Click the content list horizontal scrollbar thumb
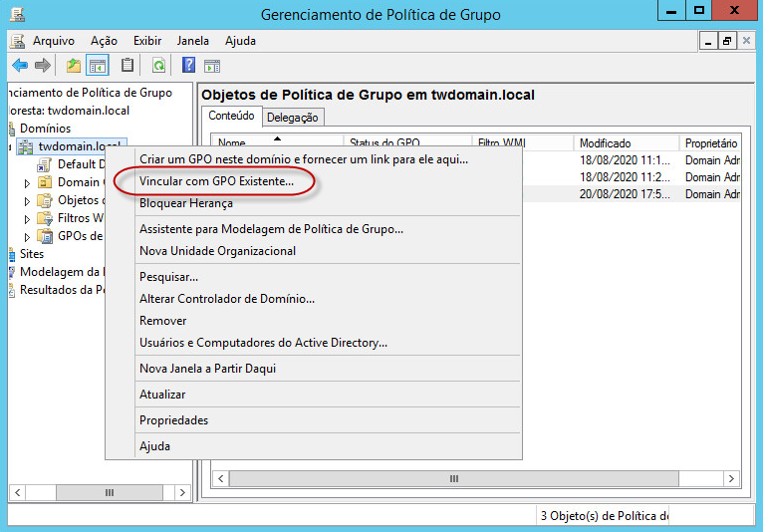Screen dimensions: 763x532 click(453, 478)
